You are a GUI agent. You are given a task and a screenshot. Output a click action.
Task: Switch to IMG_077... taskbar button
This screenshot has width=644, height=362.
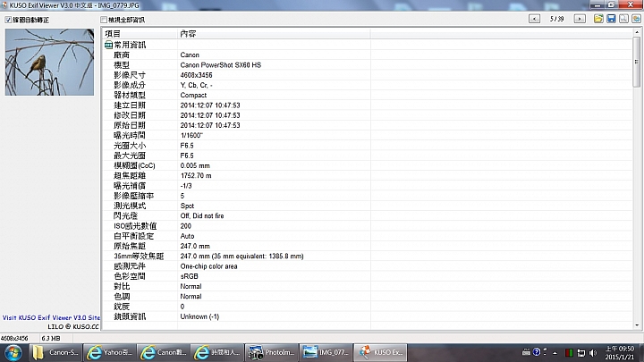326,352
